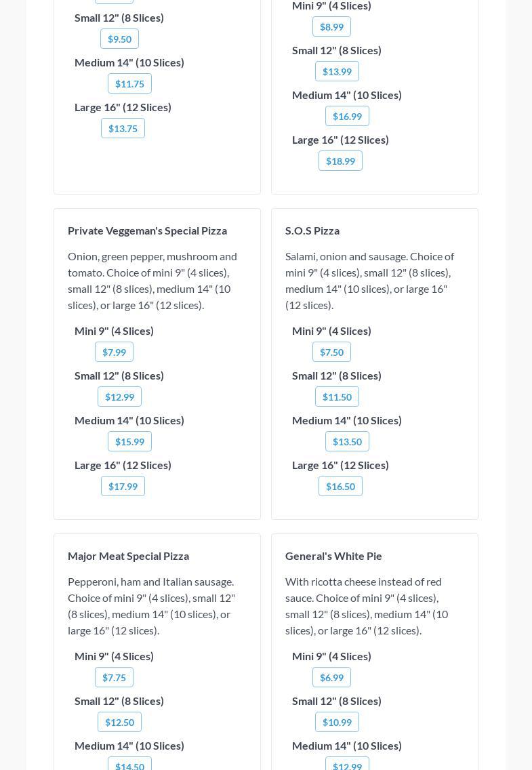Viewport: 532px width, 770px height.
Task: Click the $8.99 Mini 9" price button
Action: pos(331,27)
